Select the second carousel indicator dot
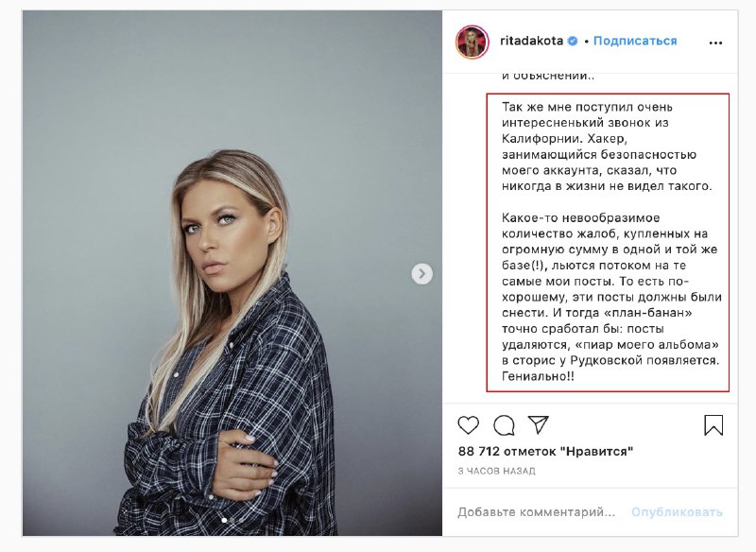The width and height of the screenshot is (756, 552). tap(232, 521)
